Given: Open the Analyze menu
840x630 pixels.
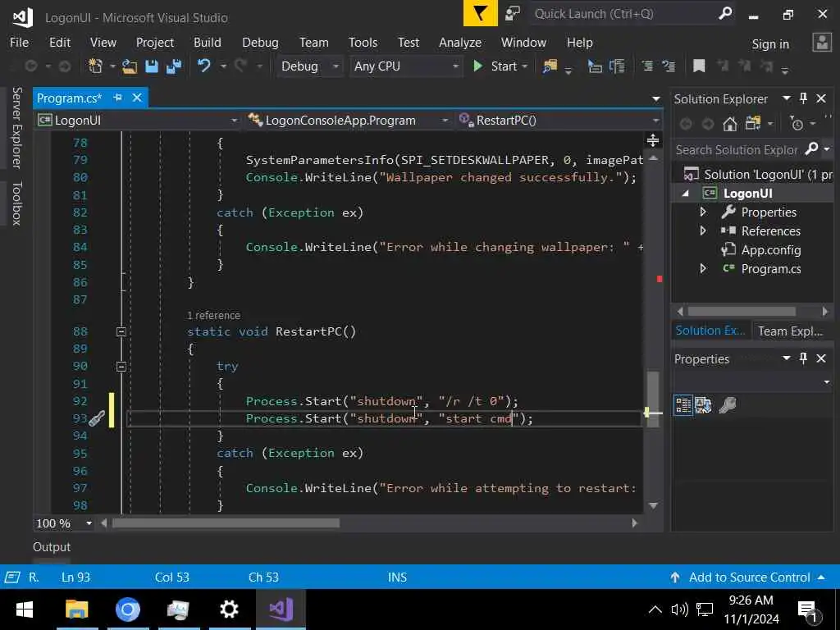Looking at the screenshot, I should click(x=459, y=43).
